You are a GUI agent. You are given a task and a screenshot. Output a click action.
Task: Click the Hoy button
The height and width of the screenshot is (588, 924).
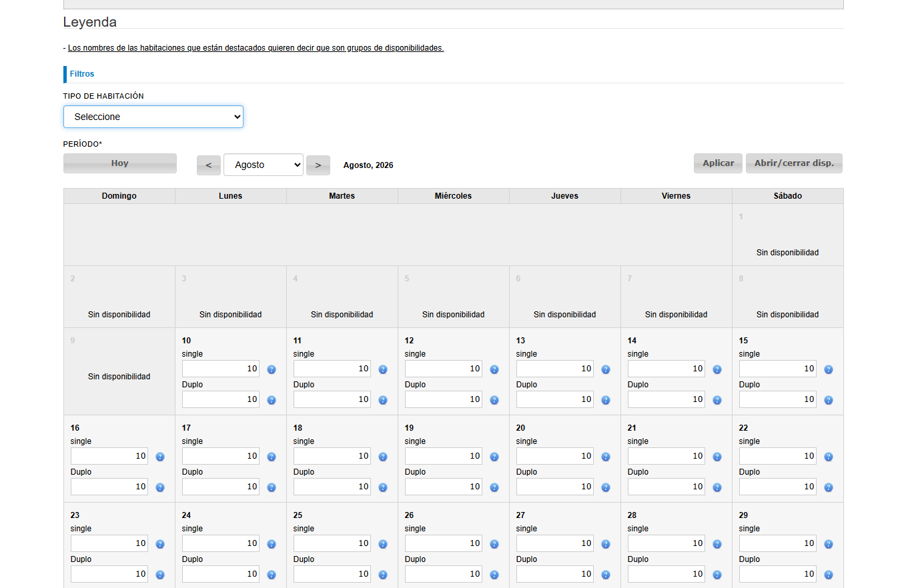[x=120, y=163]
